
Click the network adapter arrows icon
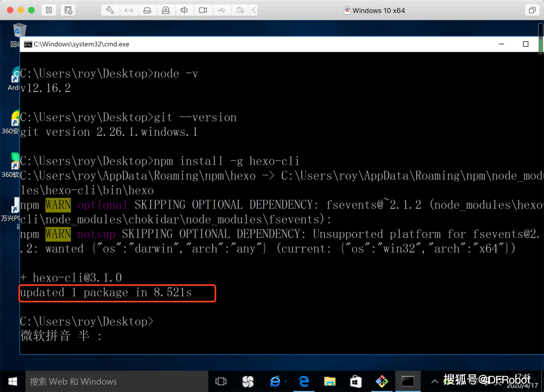[129, 10]
